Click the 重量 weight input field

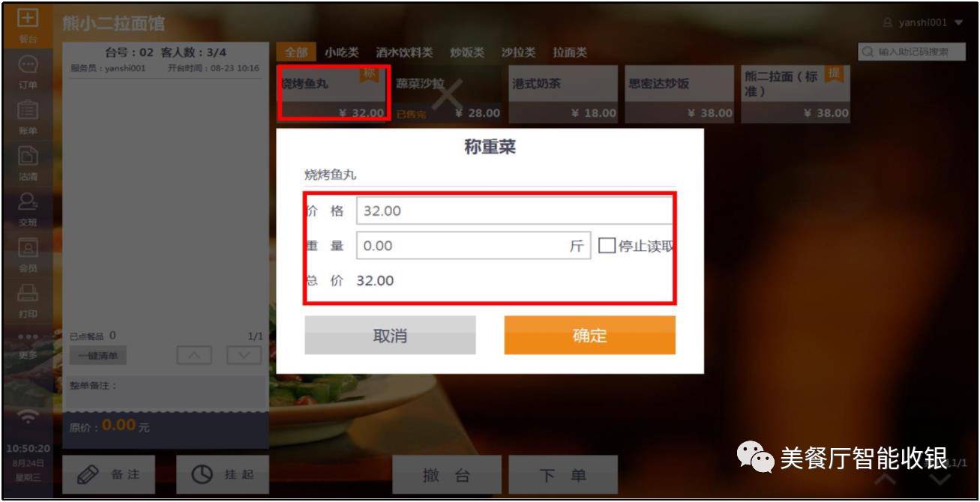(x=473, y=246)
